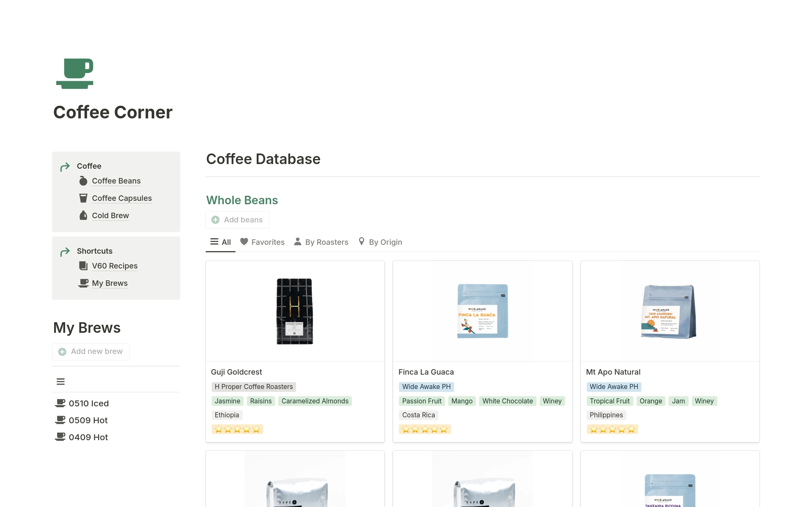
Task: Click the V60 Recipes book icon
Action: point(83,266)
